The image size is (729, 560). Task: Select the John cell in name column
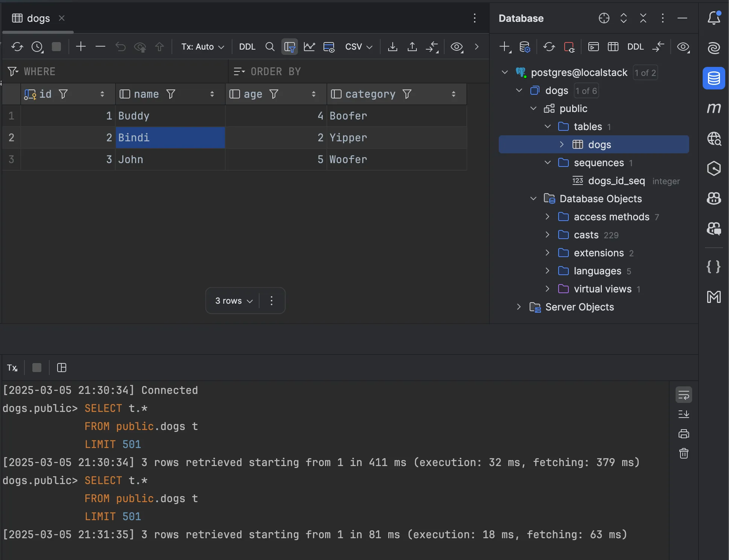[170, 159]
